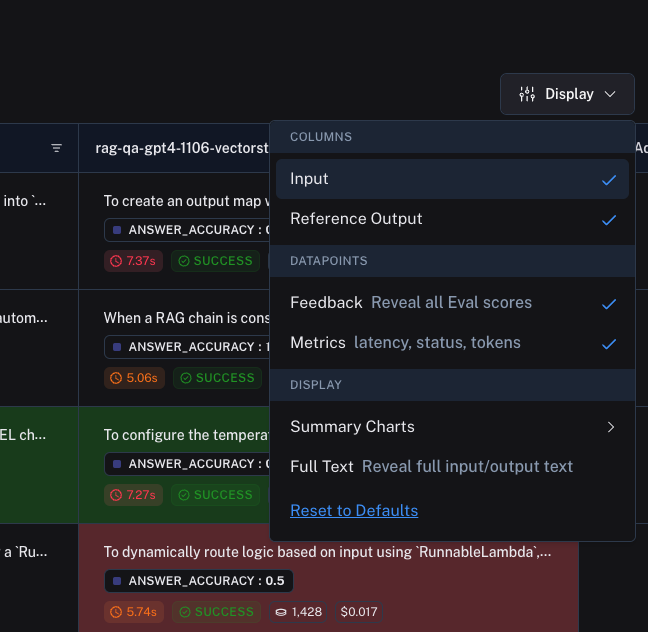Viewport: 648px width, 632px height.
Task: Click the $0.017 cost badge
Action: click(359, 612)
